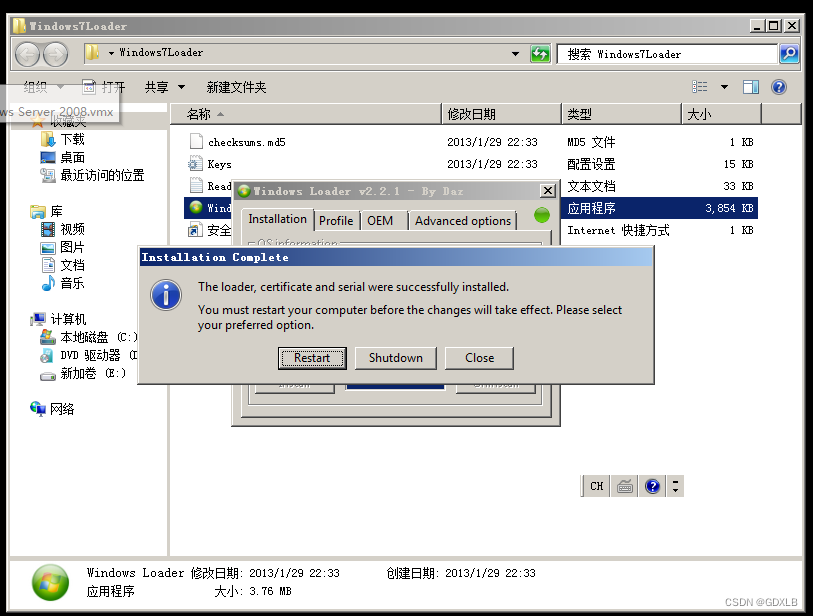Open the Advanced options tab
813x616 pixels.
point(463,221)
